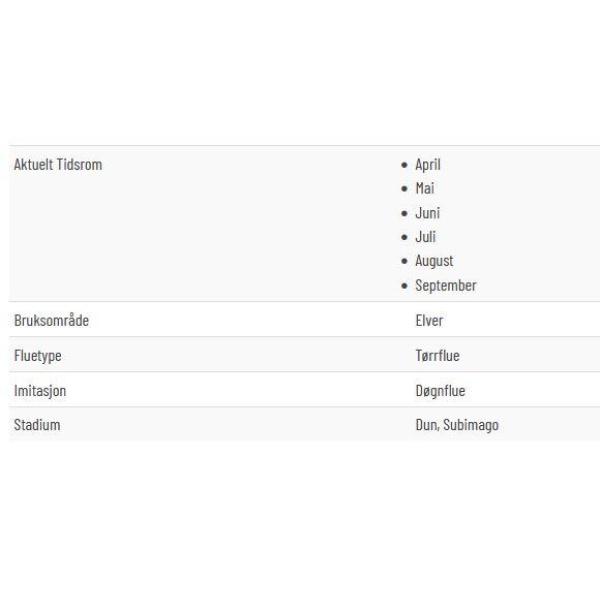Click the Stadium row label

37,425
